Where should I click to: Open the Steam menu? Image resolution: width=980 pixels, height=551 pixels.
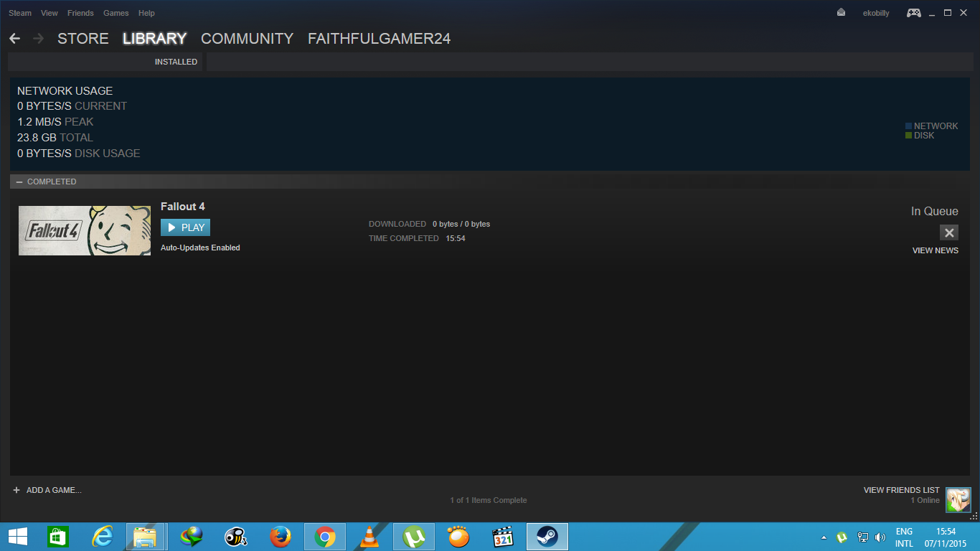click(x=20, y=13)
